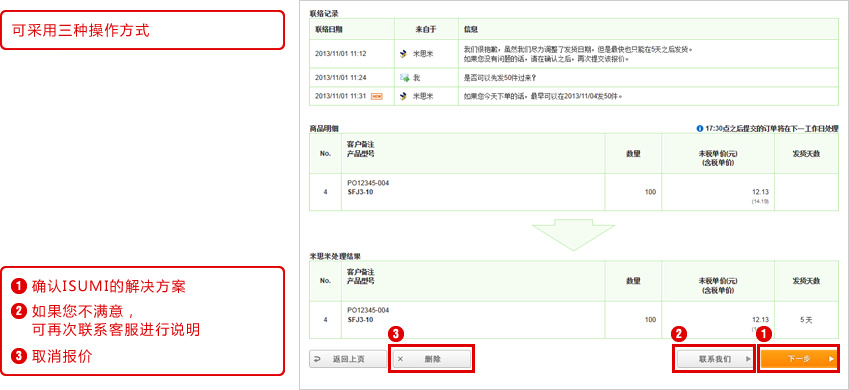This screenshot has width=849, height=390.
Task: Click quantity 100 in the 商品明细 table
Action: pyautogui.click(x=650, y=192)
